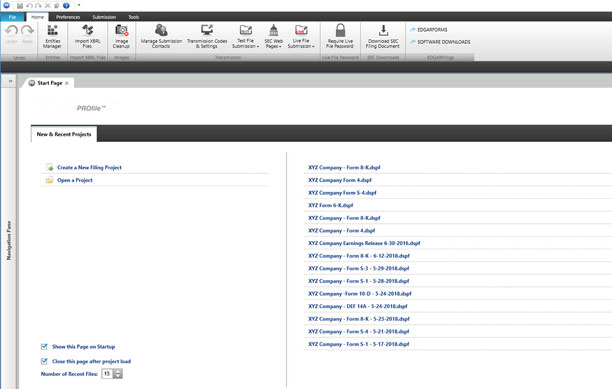Image resolution: width=612 pixels, height=389 pixels.
Task: Close the Start Page tab
Action: click(67, 83)
